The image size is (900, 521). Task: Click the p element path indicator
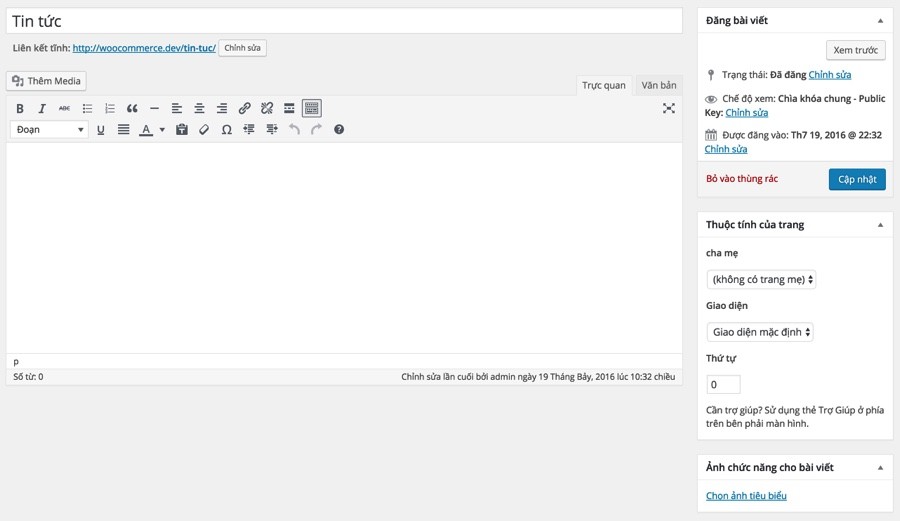coord(16,361)
